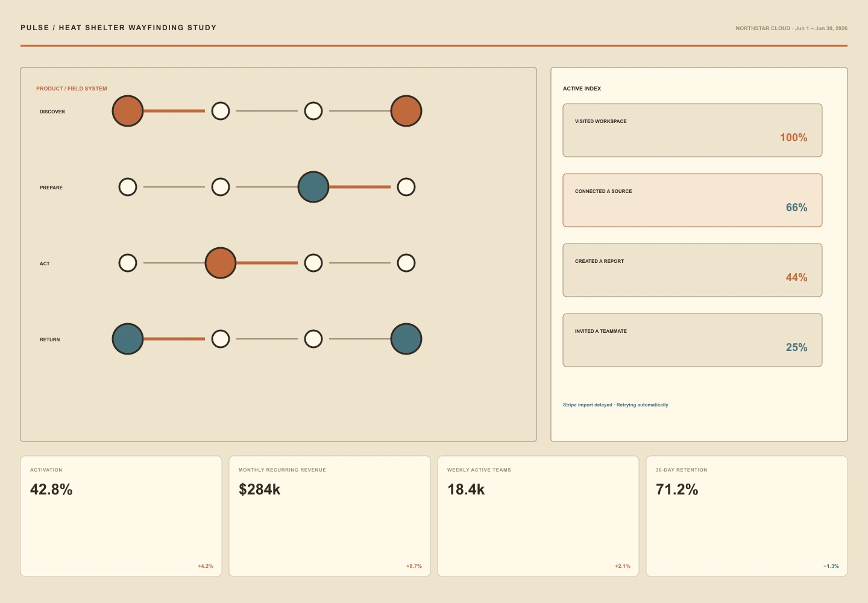Open the Connected a Source 66% card
The width and height of the screenshot is (868, 603).
pos(693,200)
